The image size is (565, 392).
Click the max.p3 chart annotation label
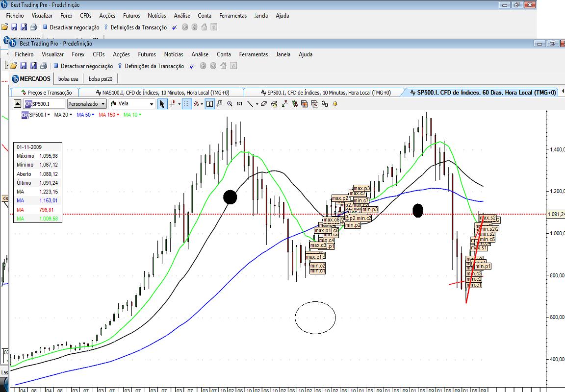click(361, 188)
